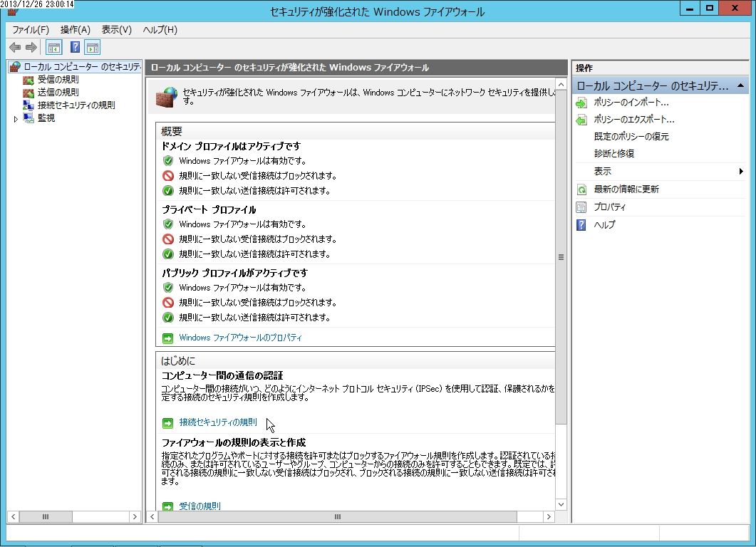Click the blue Help toolbar icon
Viewport: 756px width, 547px height.
tap(76, 47)
